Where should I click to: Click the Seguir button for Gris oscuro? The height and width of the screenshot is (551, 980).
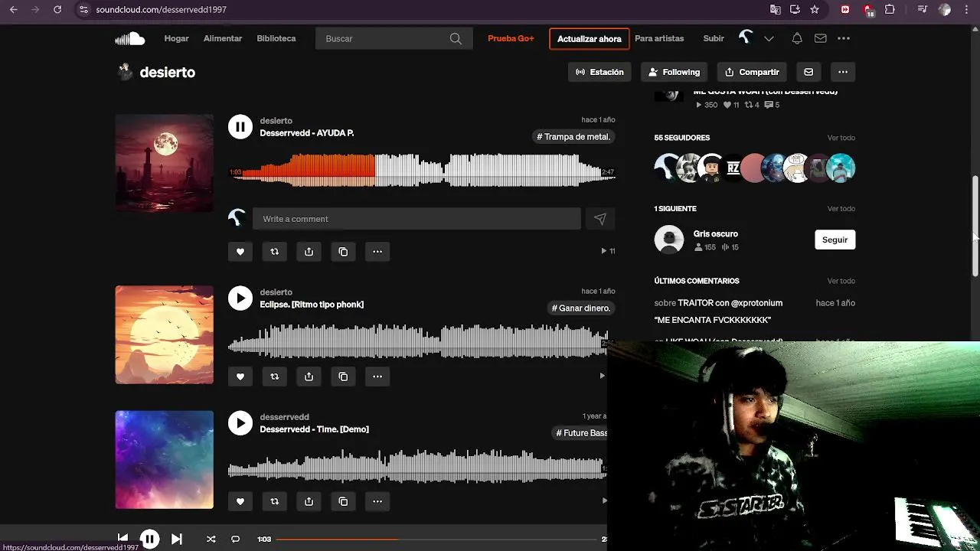tap(835, 240)
